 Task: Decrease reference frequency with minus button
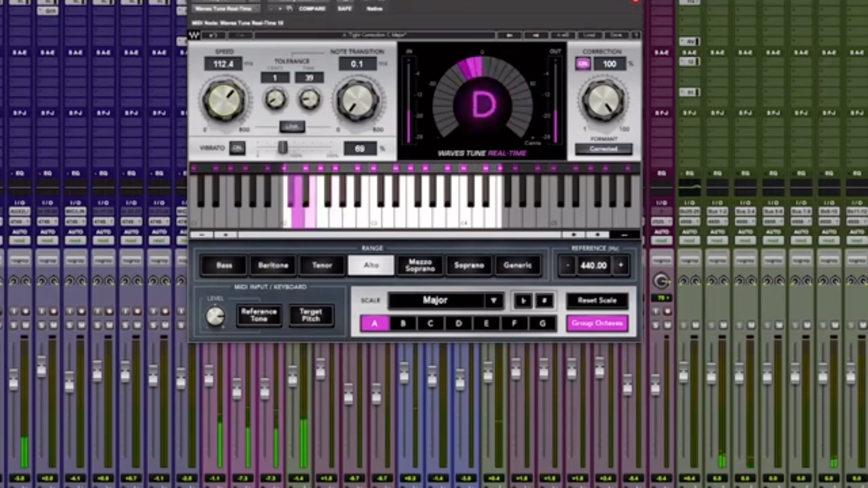point(566,265)
